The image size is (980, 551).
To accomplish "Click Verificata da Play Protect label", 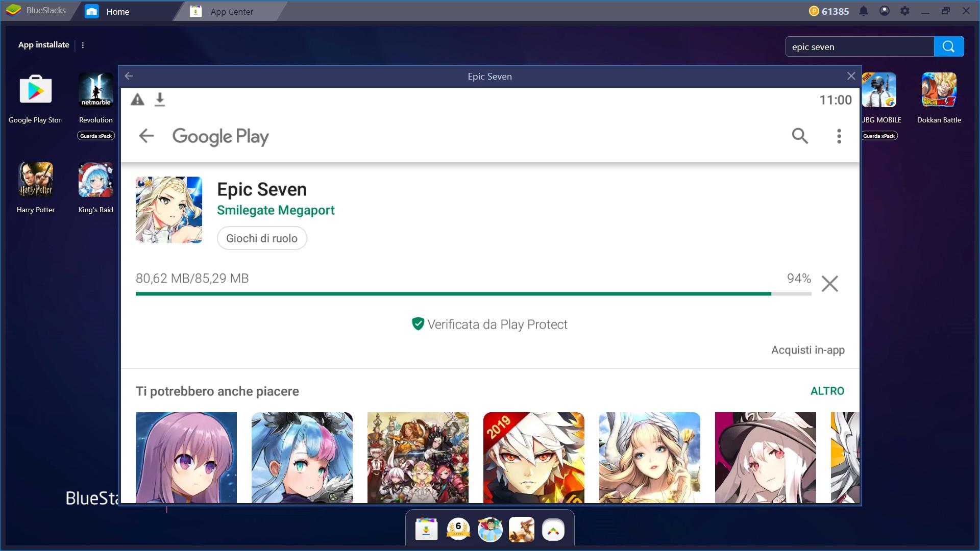I will tap(489, 324).
